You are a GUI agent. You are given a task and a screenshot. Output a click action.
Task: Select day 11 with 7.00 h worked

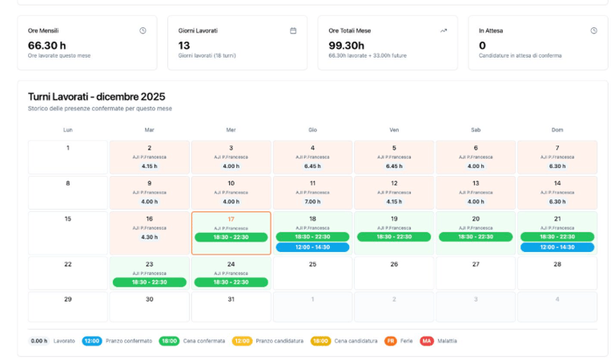click(312, 192)
